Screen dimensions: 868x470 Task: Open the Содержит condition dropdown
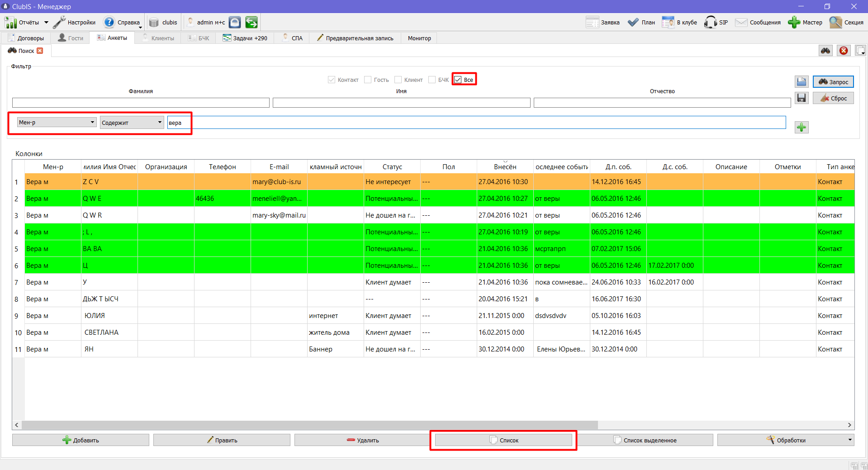[160, 122]
